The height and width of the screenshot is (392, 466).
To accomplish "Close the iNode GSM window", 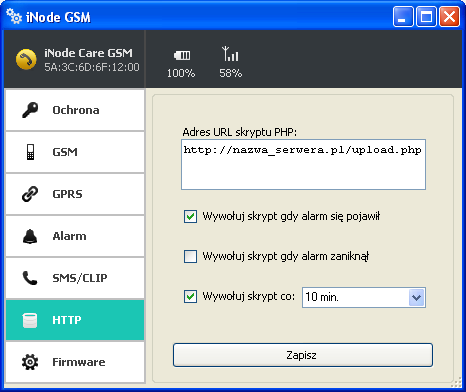I will pos(449,17).
